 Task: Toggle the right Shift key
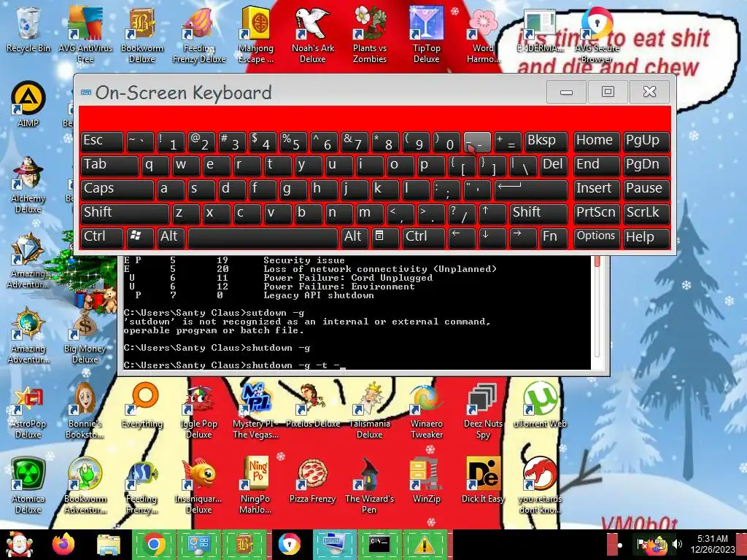539,213
